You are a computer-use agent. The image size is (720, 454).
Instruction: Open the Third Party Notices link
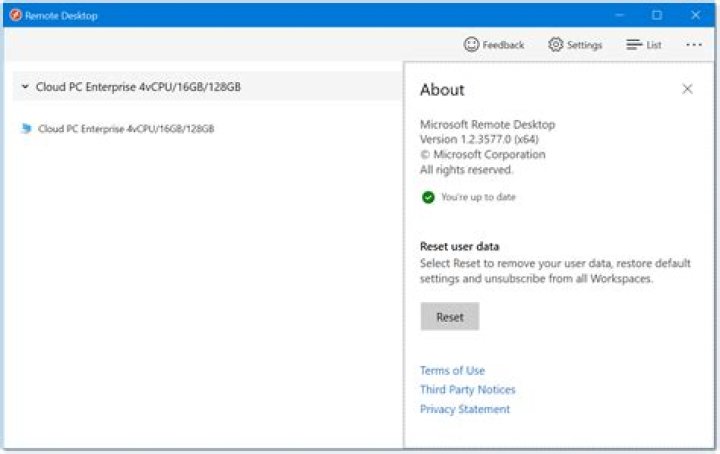[467, 390]
